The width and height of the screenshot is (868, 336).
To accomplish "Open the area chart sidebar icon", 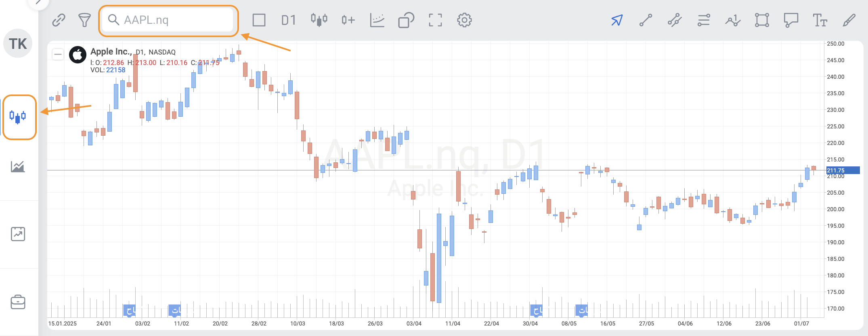I will [x=18, y=166].
